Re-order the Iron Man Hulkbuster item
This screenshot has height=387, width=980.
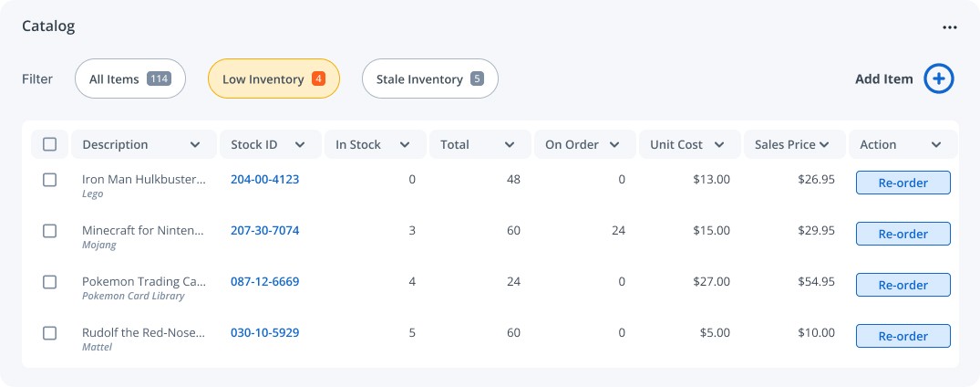[x=903, y=183]
